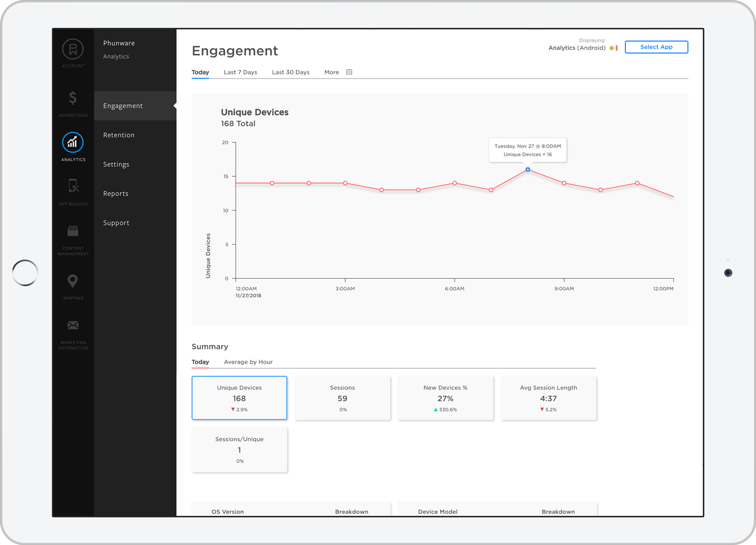Click the Android platform icon near app name
This screenshot has height=545, width=756.
tap(611, 47)
